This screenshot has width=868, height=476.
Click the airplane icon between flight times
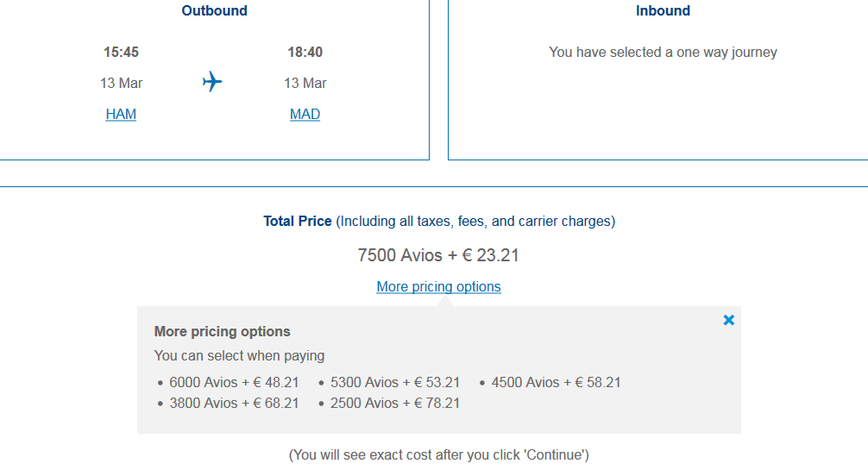point(212,83)
